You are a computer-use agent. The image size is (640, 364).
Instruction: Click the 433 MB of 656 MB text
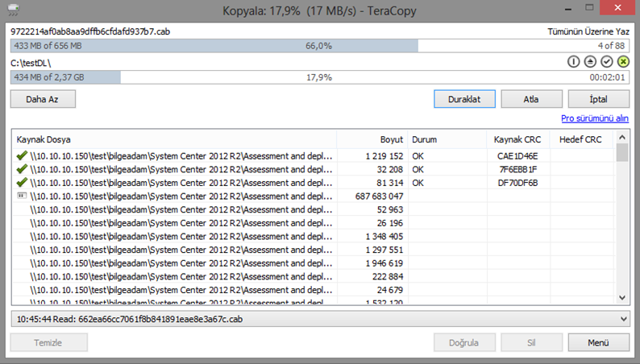tap(48, 46)
